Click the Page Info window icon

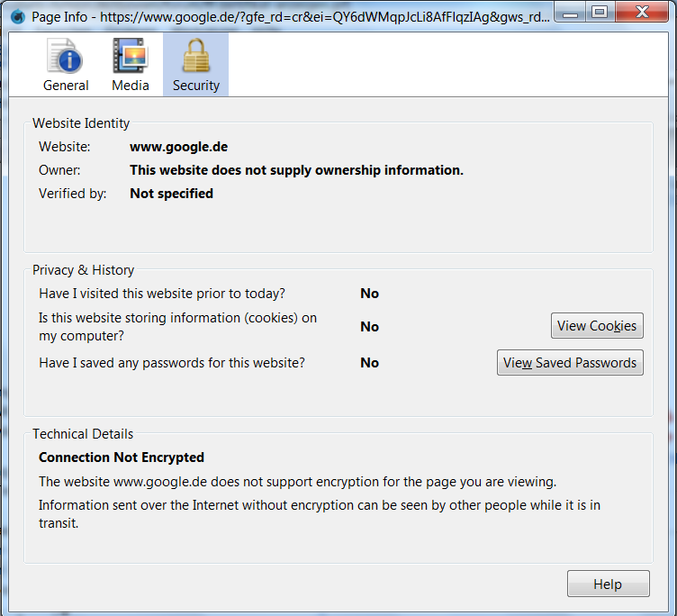16,16
